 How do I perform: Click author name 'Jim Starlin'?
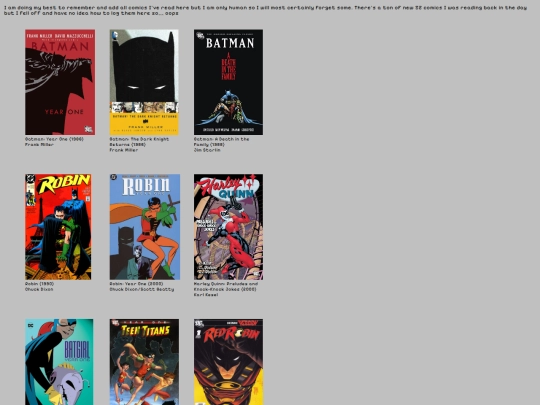(207, 150)
